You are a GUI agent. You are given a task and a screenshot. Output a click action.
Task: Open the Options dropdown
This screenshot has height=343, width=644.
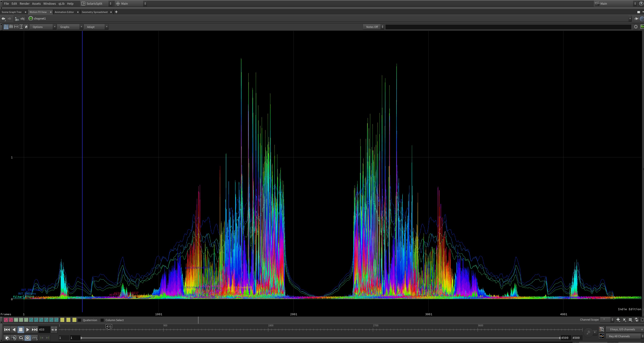click(x=43, y=27)
